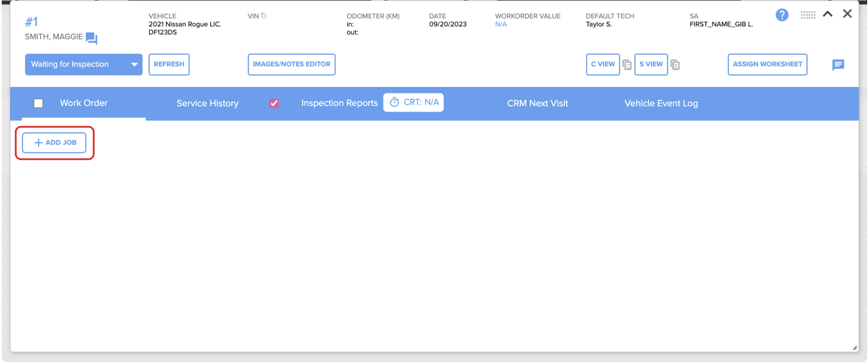Open the IMAGES/NOTES EDITOR
This screenshot has height=362, width=868.
[x=292, y=65]
